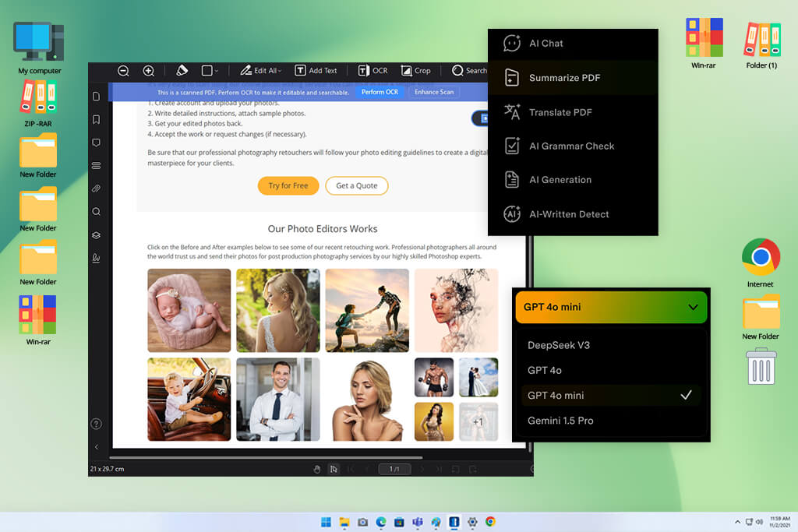Click the zoom out magnifier icon
This screenshot has width=798, height=532.
pos(123,71)
